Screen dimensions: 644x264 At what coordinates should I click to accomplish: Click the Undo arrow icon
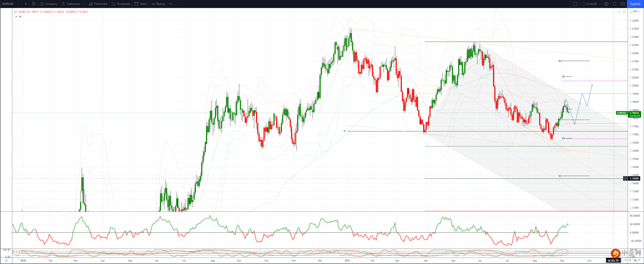171,4
